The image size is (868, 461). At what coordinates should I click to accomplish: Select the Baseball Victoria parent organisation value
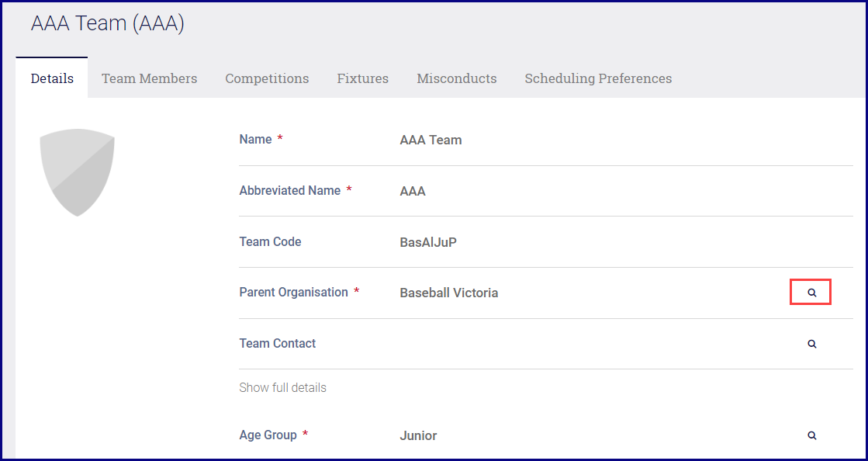pos(448,293)
